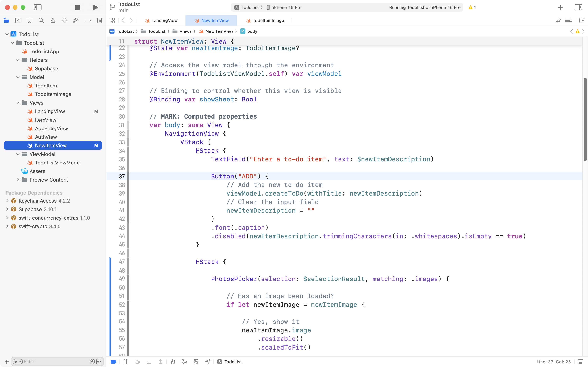
Task: Toggle breakpoints with the blue breakpoint button
Action: (113, 362)
